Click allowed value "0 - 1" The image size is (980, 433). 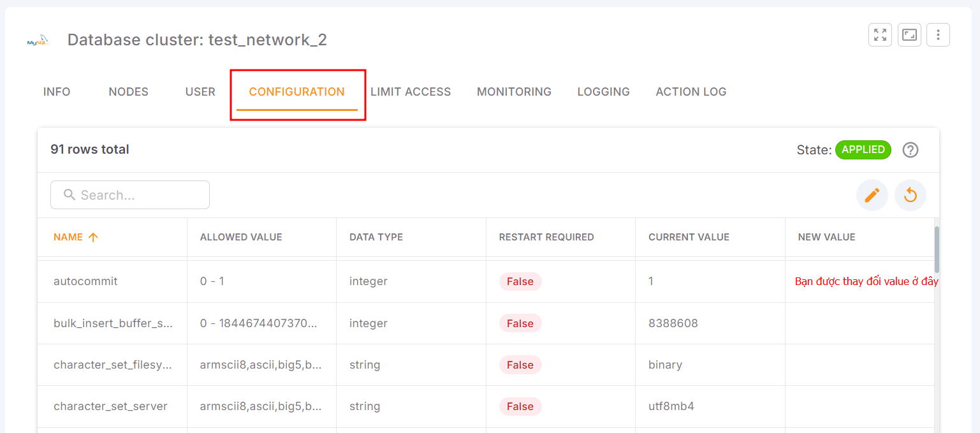pyautogui.click(x=212, y=281)
